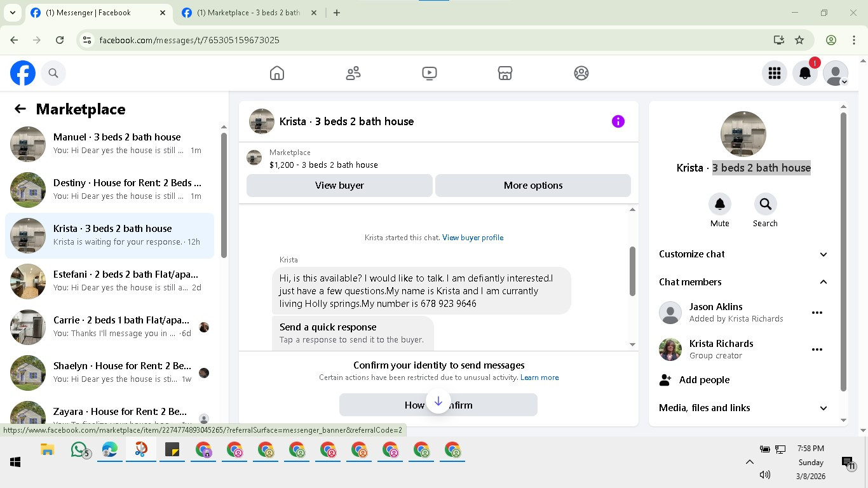Open the install app icon in address bar
868x488 pixels.
[x=779, y=40]
